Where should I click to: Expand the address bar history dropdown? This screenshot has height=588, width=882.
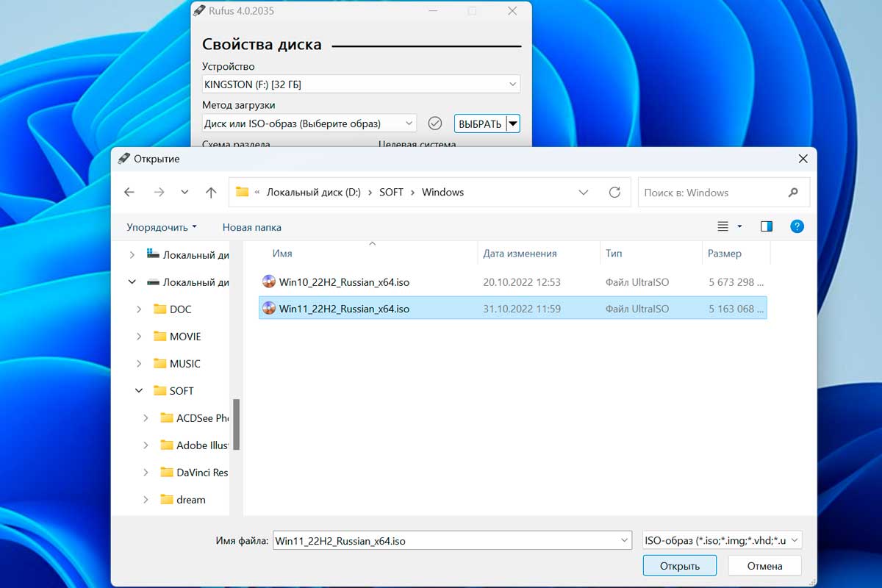click(584, 193)
